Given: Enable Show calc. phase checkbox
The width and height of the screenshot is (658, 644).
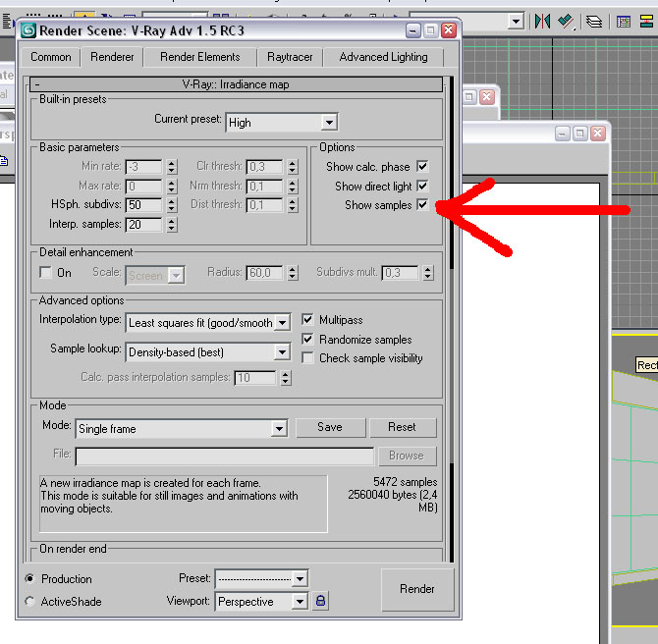Looking at the screenshot, I should (x=422, y=166).
